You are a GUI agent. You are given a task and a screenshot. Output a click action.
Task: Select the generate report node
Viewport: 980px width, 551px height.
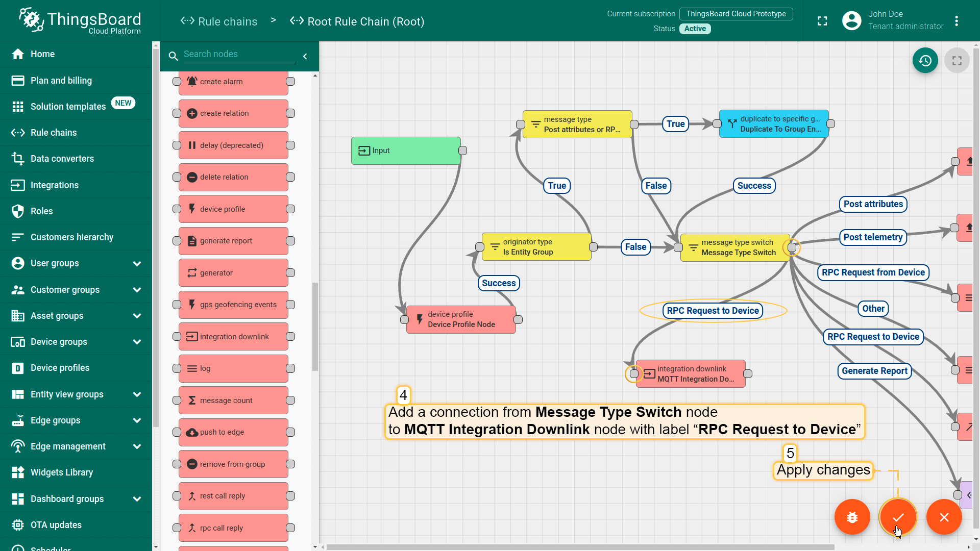point(233,241)
